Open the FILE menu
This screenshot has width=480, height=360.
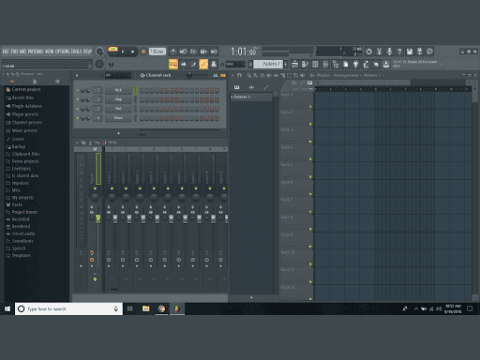coord(6,51)
